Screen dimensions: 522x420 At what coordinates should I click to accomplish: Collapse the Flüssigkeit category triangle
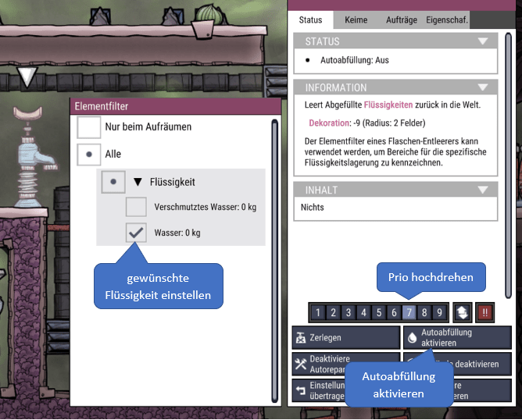click(x=138, y=182)
